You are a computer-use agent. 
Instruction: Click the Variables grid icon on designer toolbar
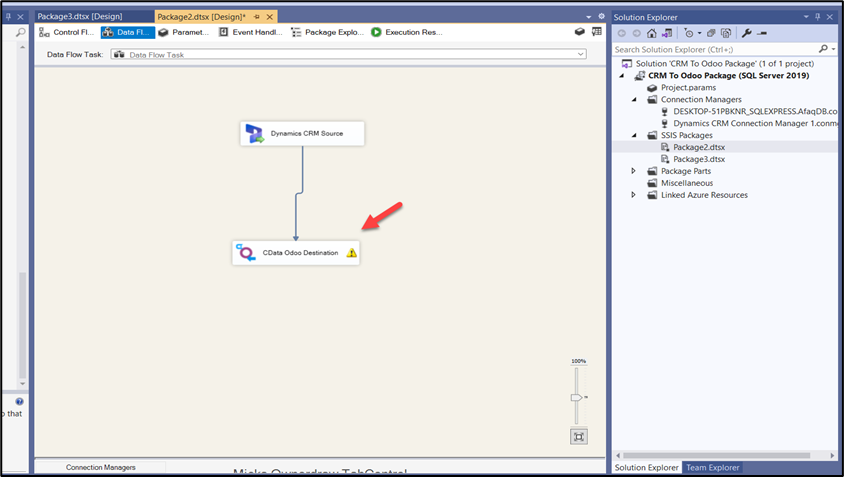pyautogui.click(x=596, y=32)
